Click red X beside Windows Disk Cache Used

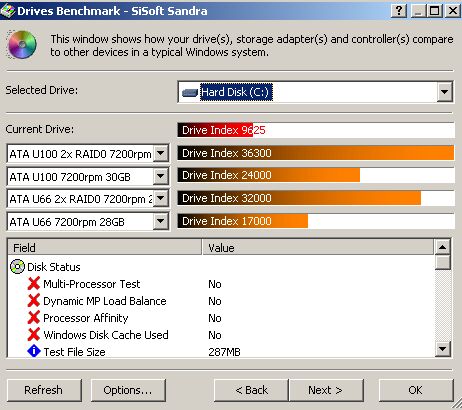34,335
